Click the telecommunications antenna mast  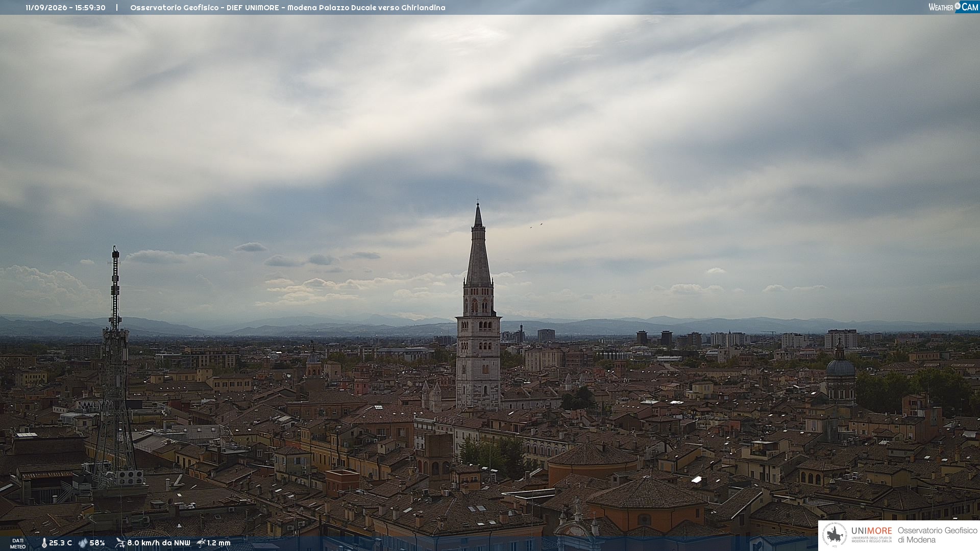115,367
